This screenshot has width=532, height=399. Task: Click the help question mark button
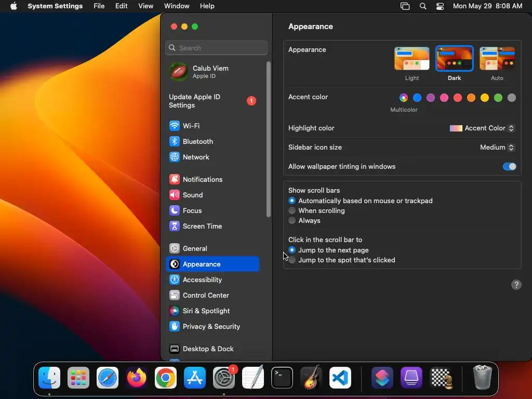[x=516, y=285]
